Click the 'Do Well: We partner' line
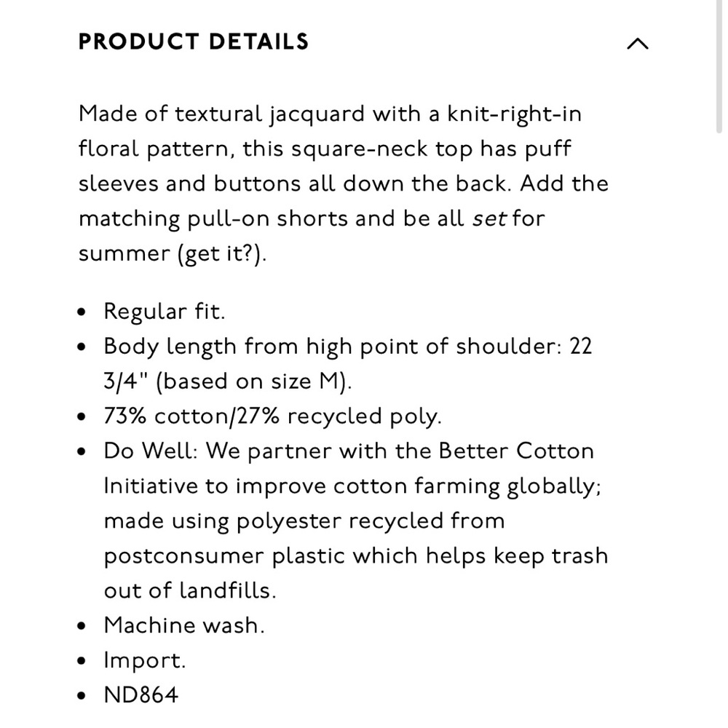The image size is (728, 728). (x=349, y=451)
